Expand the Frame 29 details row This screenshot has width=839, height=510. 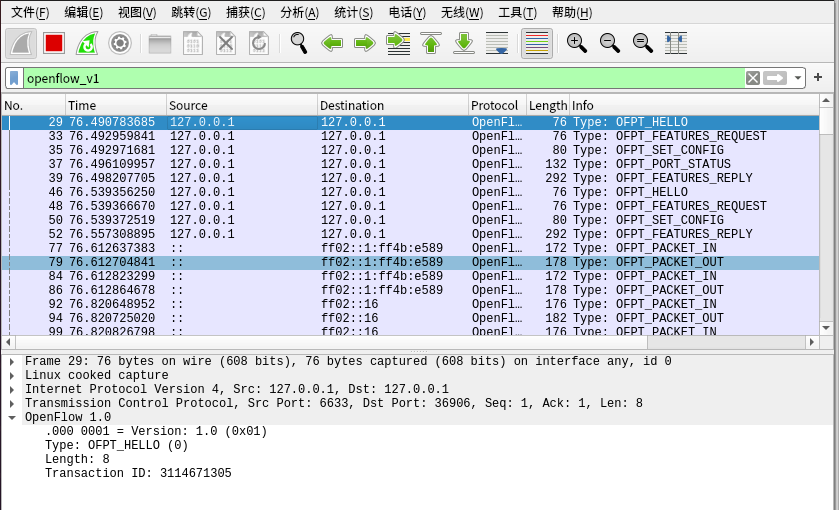(12, 362)
